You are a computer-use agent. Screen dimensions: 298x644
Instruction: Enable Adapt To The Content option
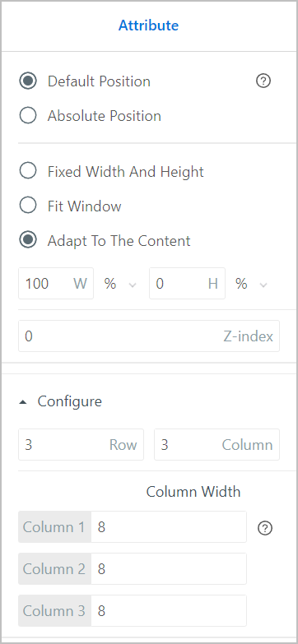pyautogui.click(x=28, y=240)
